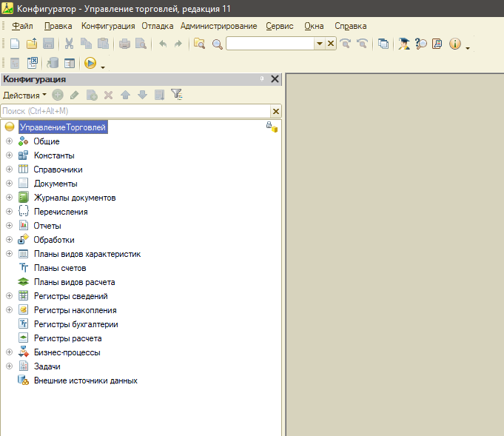
Task: Click the Update database configuration icon
Action: pos(53,63)
